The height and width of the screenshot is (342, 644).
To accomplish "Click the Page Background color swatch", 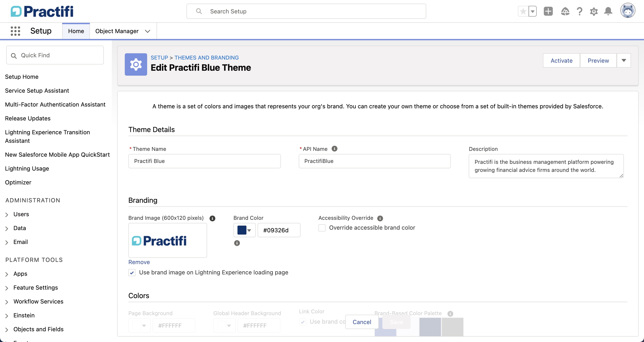I will [x=137, y=325].
